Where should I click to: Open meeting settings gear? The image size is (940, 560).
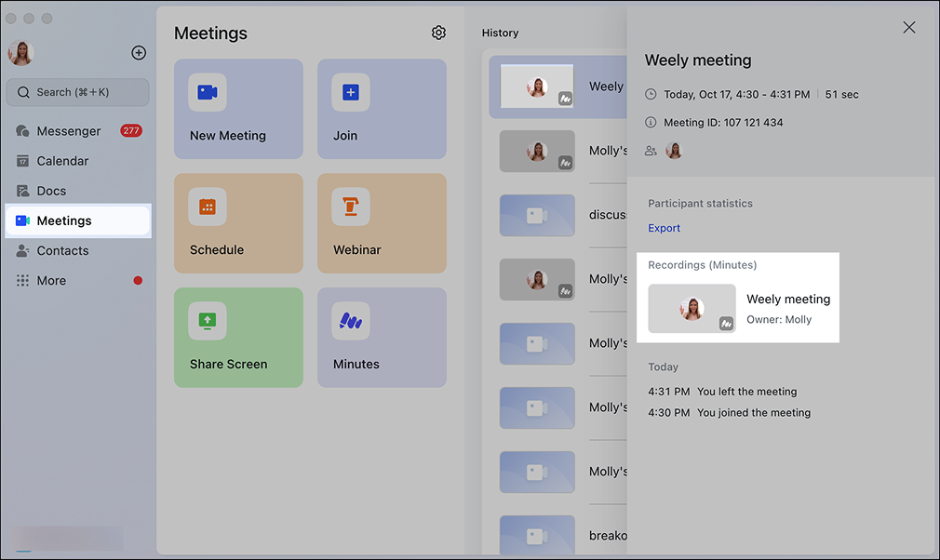tap(438, 32)
